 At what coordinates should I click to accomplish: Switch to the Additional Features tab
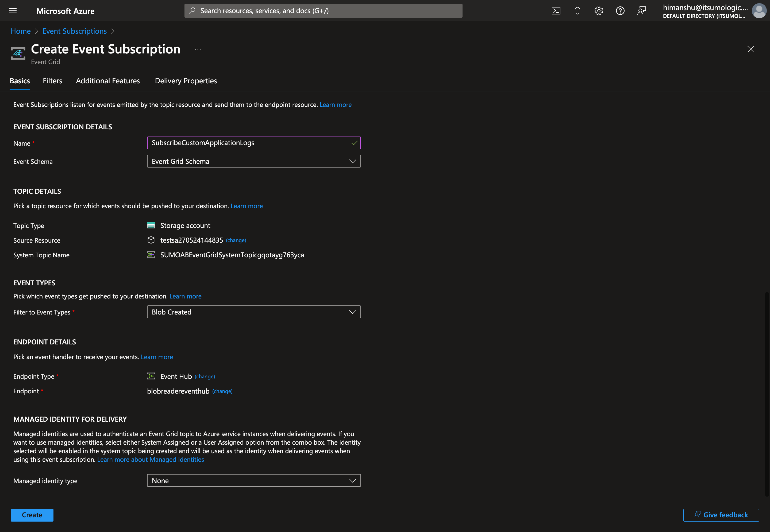pyautogui.click(x=108, y=81)
